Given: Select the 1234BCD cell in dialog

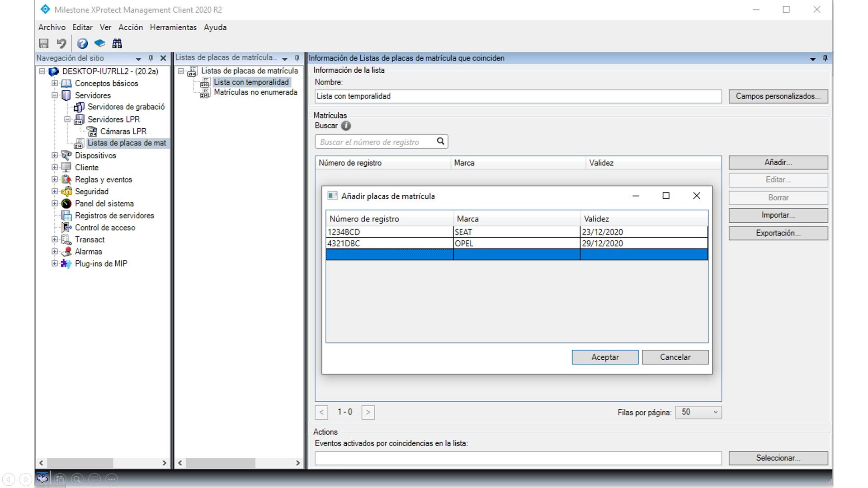Looking at the screenshot, I should click(389, 232).
